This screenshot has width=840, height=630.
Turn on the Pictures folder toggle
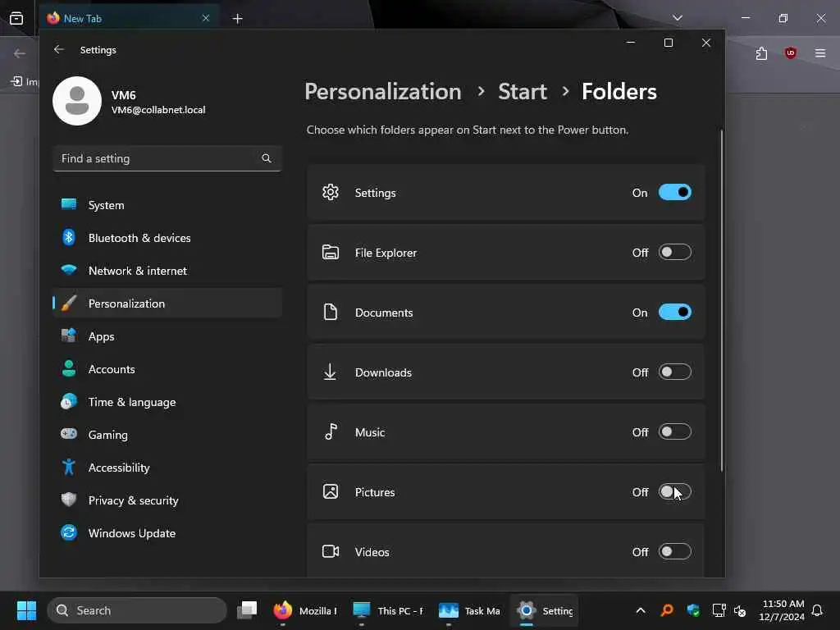point(674,492)
